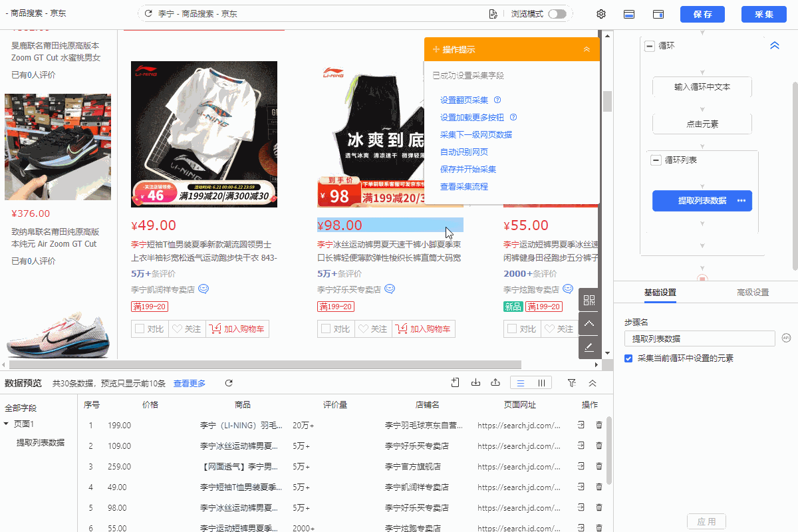Click the 查看采集流程 link

point(464,187)
